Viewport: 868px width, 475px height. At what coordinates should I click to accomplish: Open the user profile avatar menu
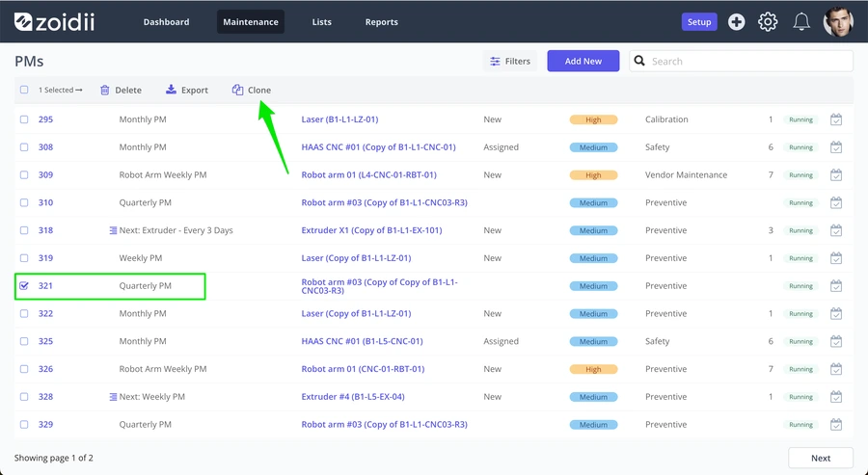pos(837,22)
